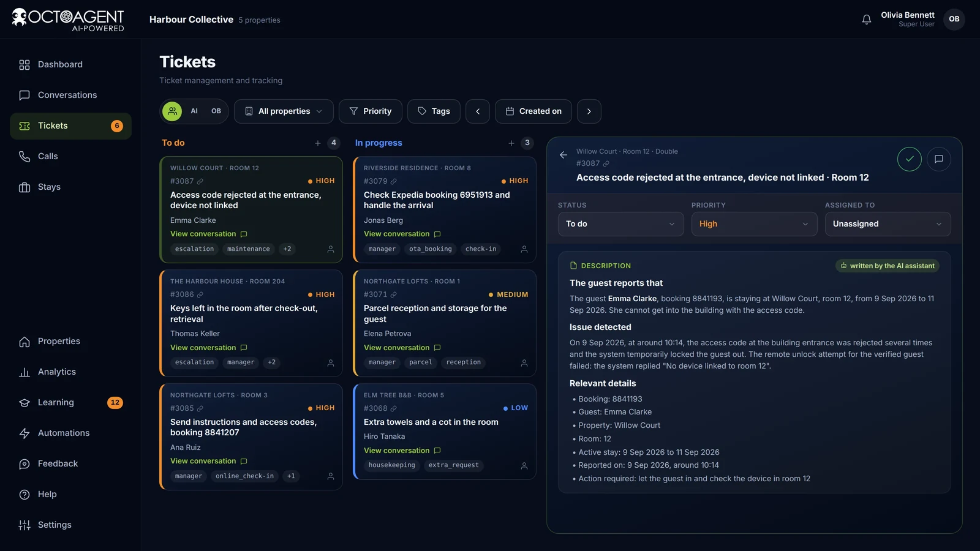Expand the Status dropdown showing To do

621,224
